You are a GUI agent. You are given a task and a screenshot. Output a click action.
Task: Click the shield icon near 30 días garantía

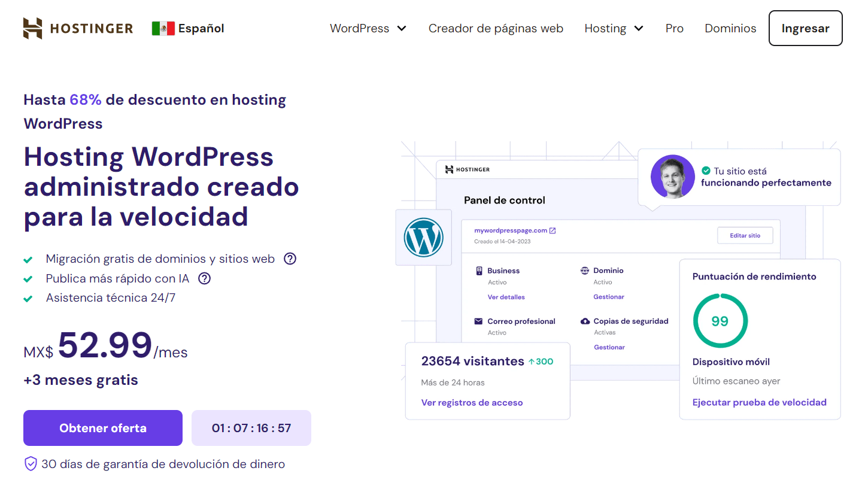click(31, 464)
